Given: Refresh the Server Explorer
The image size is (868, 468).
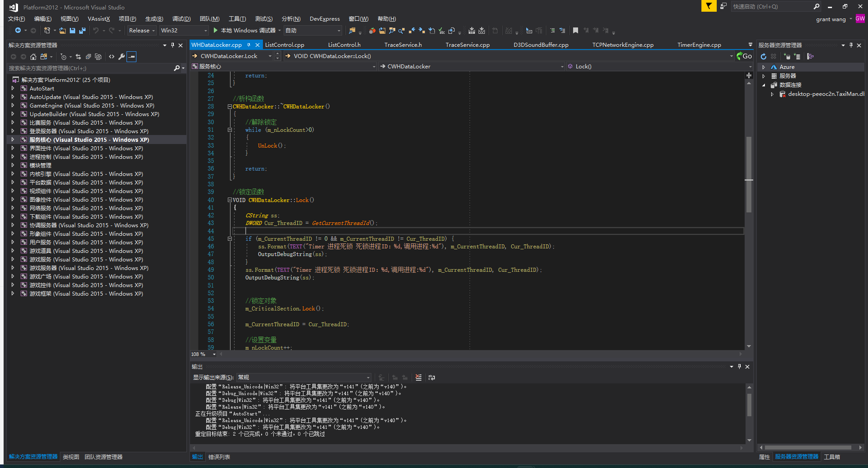Looking at the screenshot, I should click(x=764, y=56).
